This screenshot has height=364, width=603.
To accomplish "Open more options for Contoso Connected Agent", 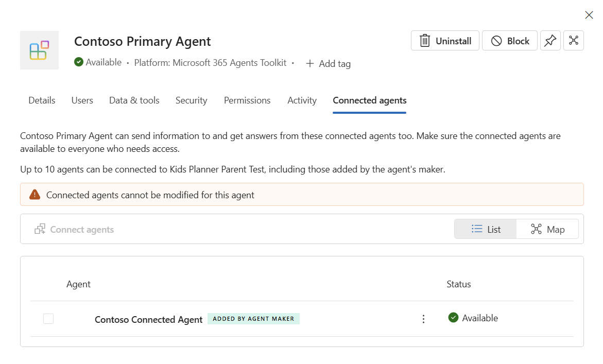I will point(423,319).
